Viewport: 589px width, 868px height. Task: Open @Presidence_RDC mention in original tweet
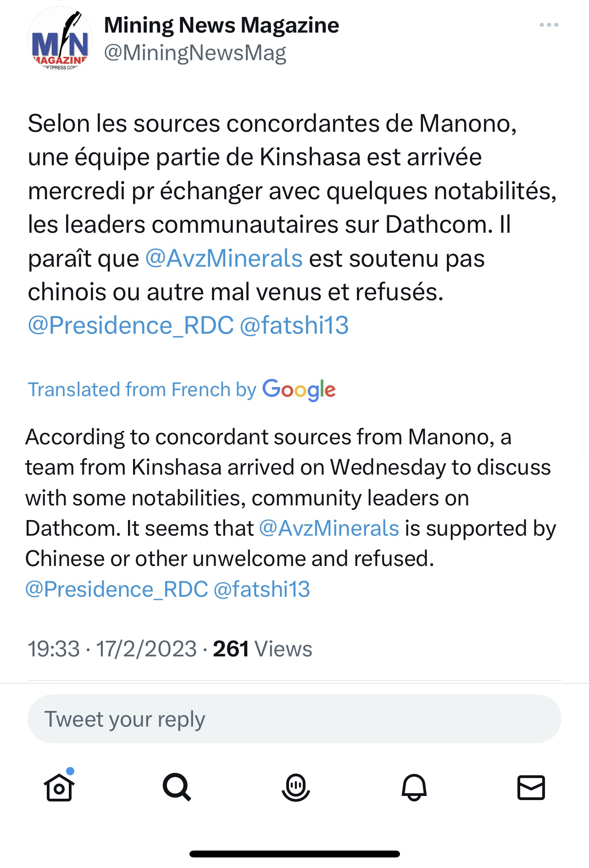point(131,325)
